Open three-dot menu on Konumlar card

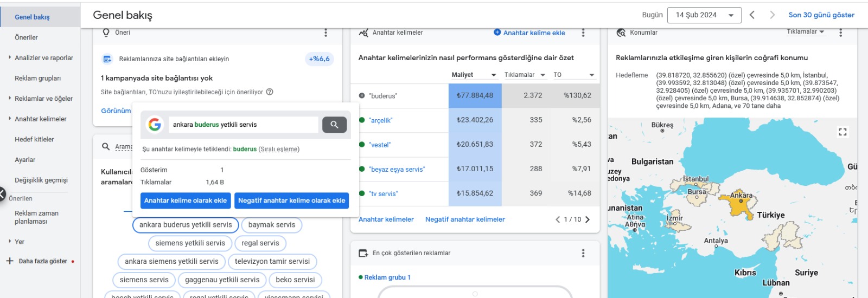pos(840,33)
